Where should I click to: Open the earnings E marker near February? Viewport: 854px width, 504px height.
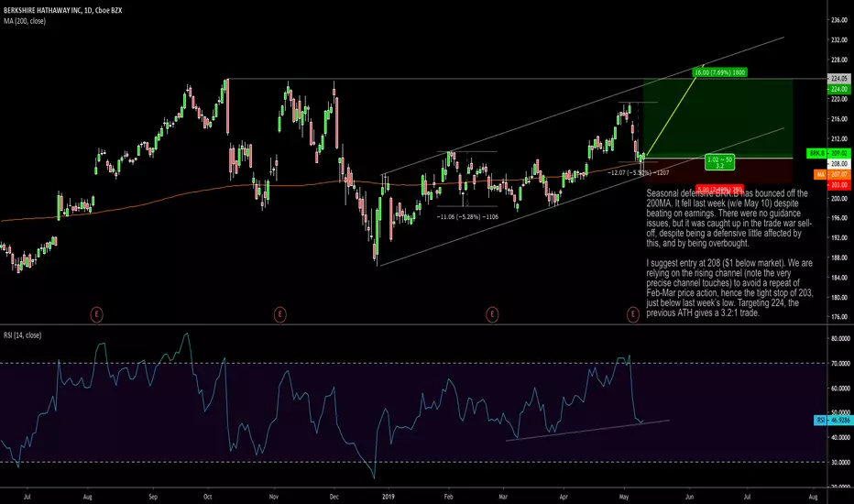[x=492, y=314]
